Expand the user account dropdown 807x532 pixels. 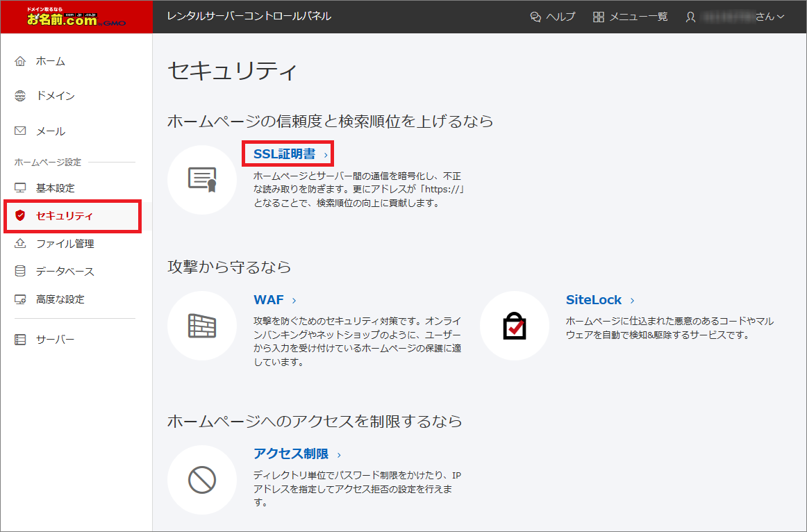(735, 17)
